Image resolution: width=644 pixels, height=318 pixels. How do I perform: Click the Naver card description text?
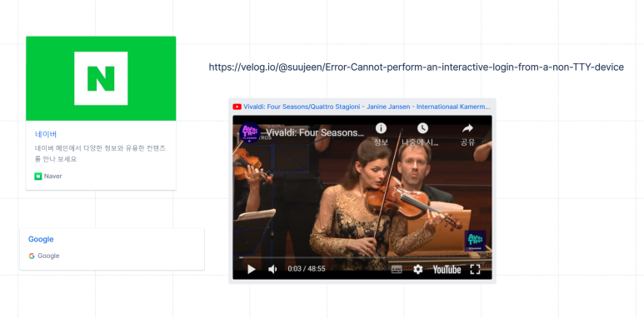(x=100, y=153)
